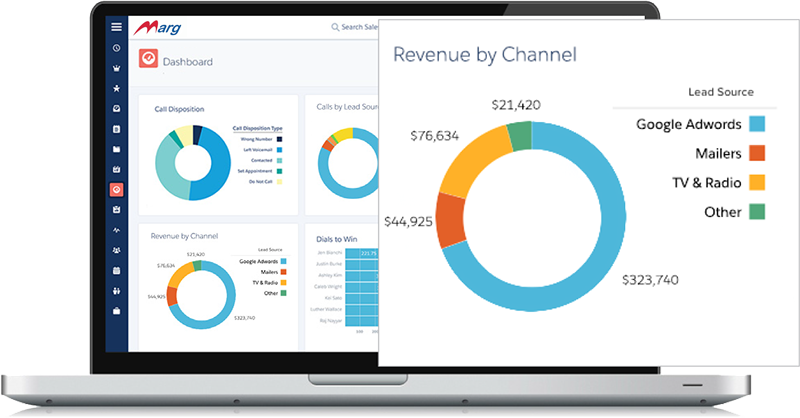Click the Call Disposition chart title
The image size is (800, 418).
(x=179, y=107)
